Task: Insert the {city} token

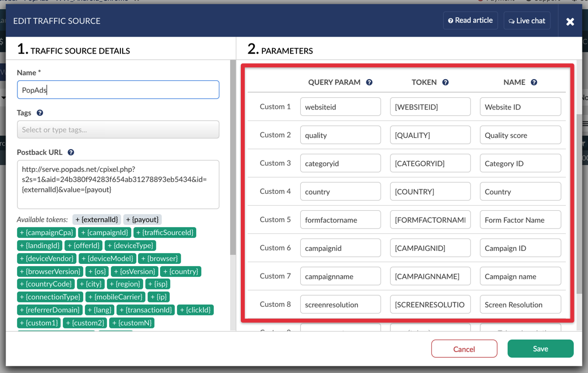Action: pyautogui.click(x=91, y=284)
